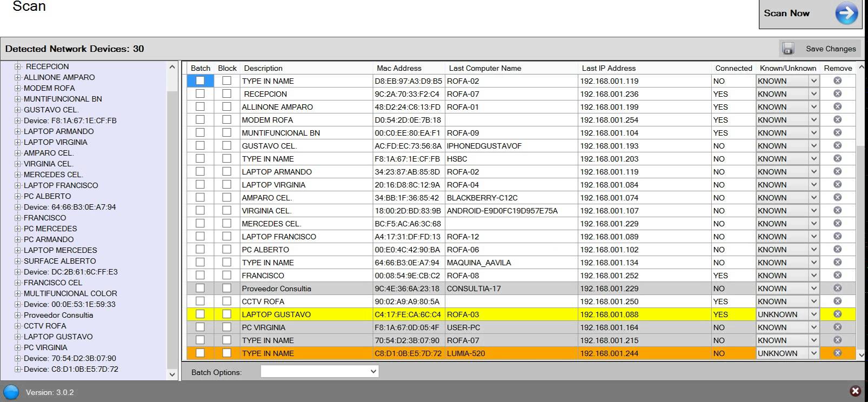Click the Scan Now button
868x402 pixels.
click(x=810, y=14)
